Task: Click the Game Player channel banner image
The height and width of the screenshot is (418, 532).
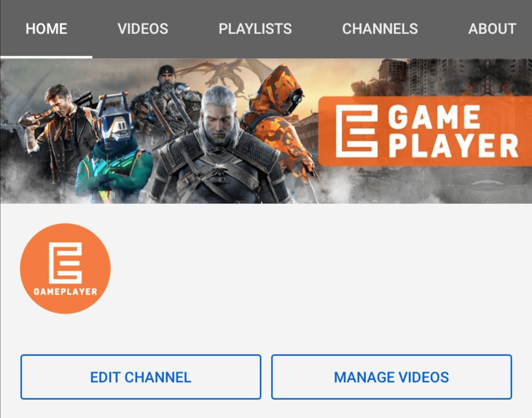Action: (266, 131)
